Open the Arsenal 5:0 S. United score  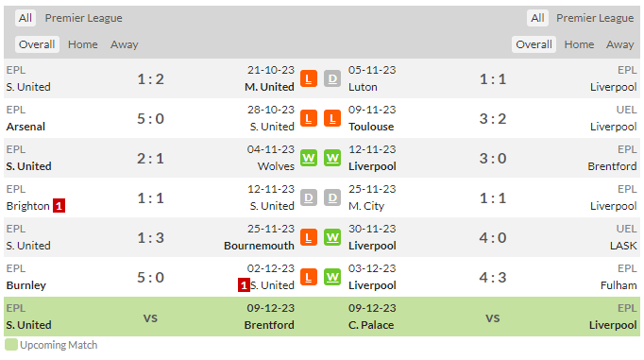point(150,119)
